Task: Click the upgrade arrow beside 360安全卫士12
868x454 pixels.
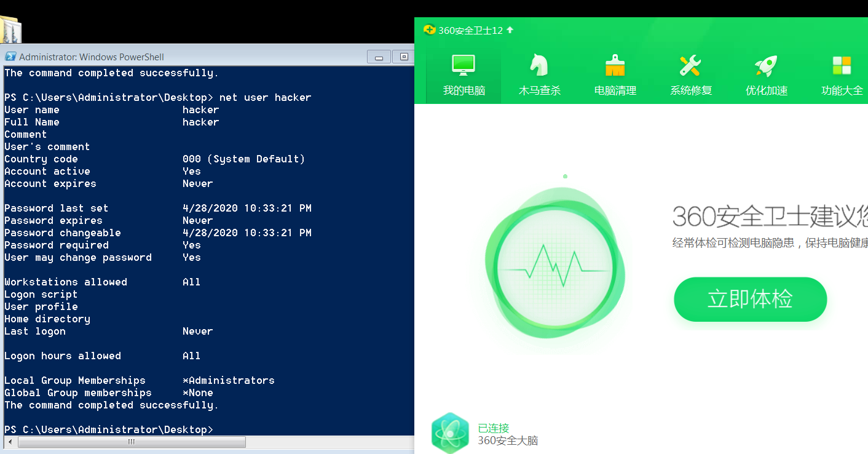Action: click(x=510, y=30)
